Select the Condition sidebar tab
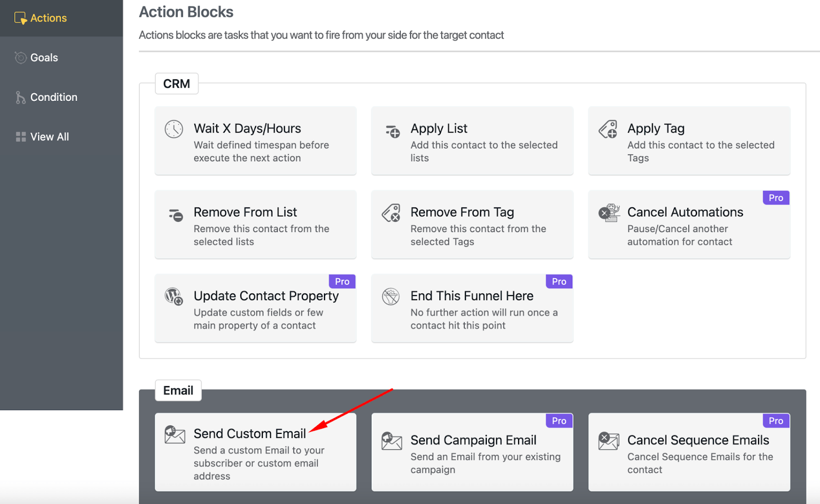 (x=53, y=97)
